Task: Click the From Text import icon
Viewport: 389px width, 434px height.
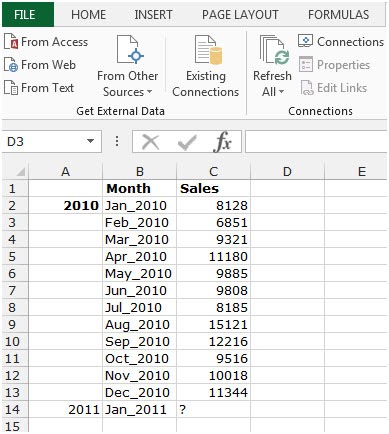Action: click(11, 88)
